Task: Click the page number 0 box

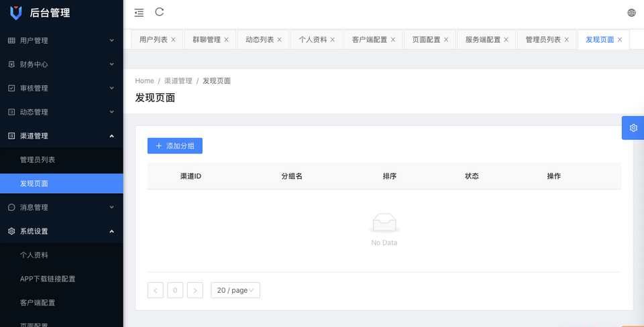Action: 175,290
